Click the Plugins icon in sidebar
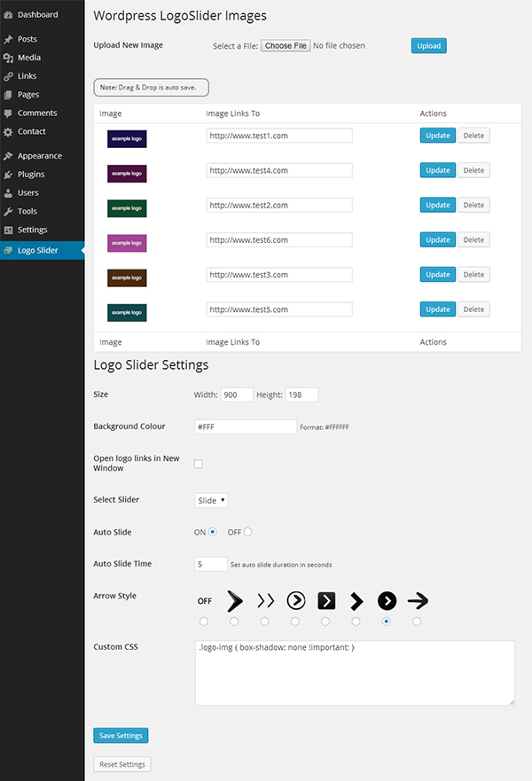This screenshot has height=781, width=532. click(x=8, y=175)
